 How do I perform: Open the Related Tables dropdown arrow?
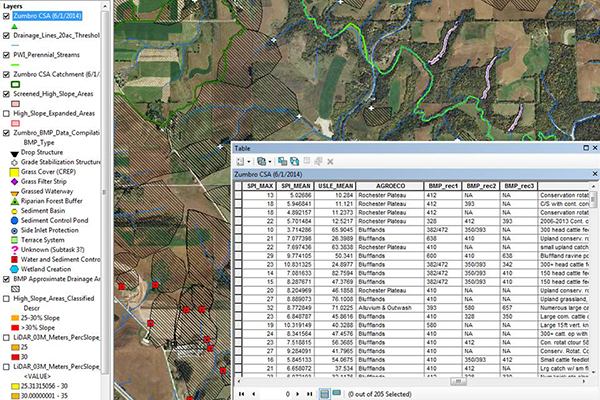pyautogui.click(x=269, y=161)
